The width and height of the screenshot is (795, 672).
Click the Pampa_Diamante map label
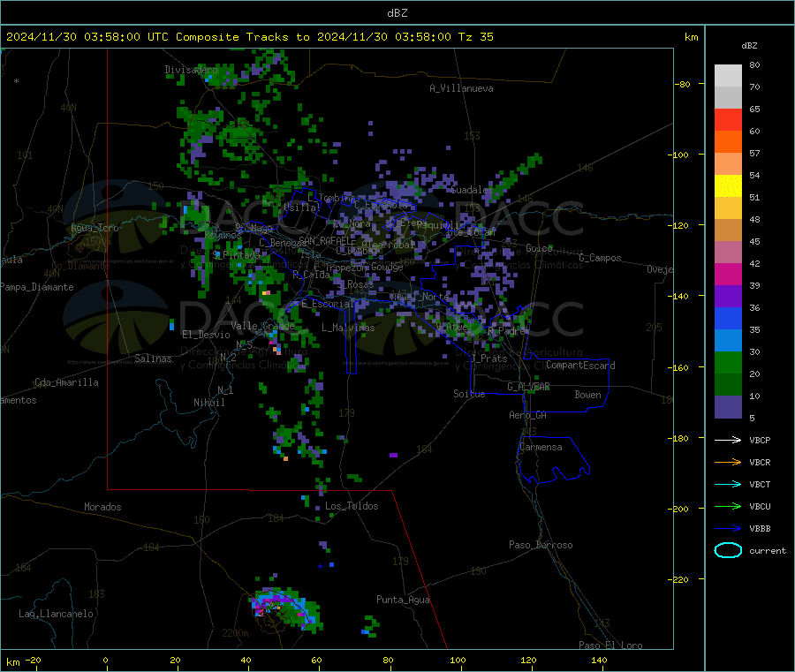coord(37,287)
